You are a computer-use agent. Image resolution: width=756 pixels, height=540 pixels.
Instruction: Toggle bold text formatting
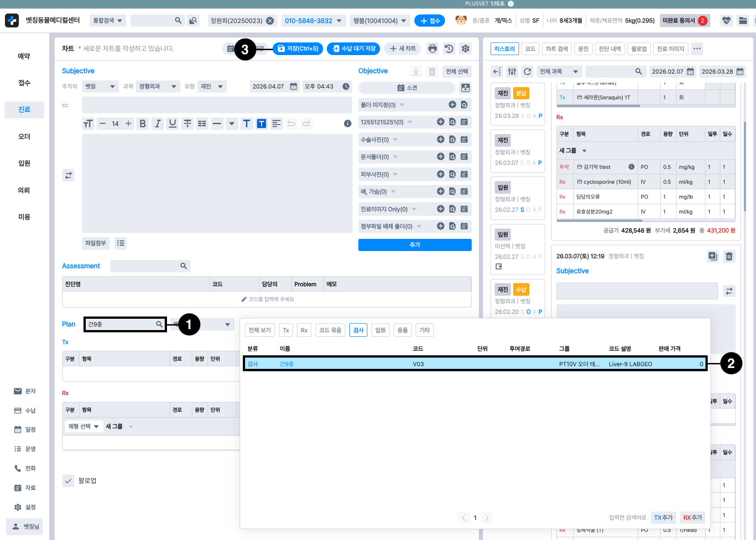[x=143, y=124]
